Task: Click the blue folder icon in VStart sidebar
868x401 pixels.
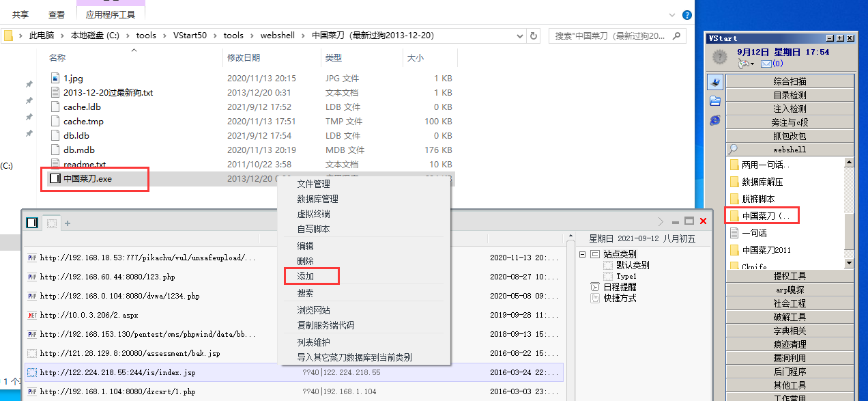Action: [x=714, y=101]
